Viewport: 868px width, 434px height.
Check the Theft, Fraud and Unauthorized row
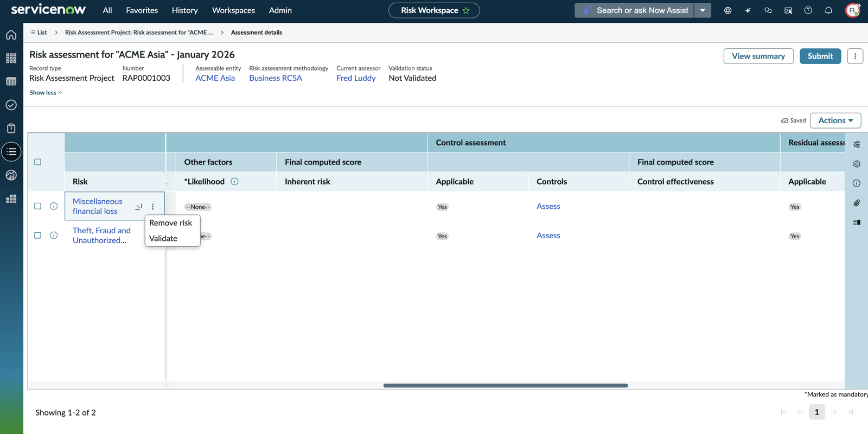pos(38,235)
